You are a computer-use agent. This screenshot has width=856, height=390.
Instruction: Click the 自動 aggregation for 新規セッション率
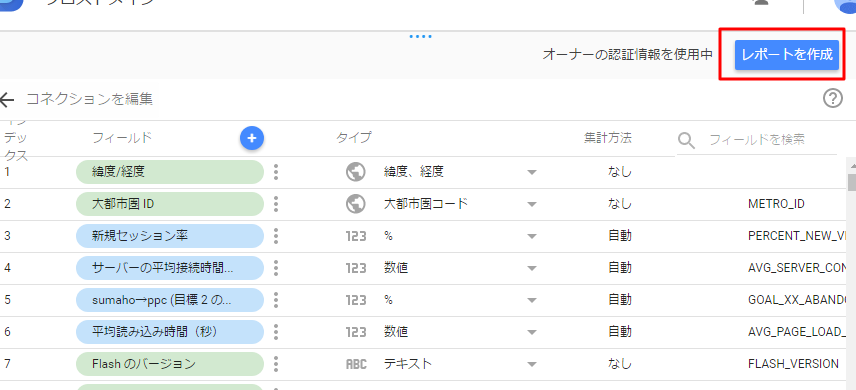(x=620, y=236)
